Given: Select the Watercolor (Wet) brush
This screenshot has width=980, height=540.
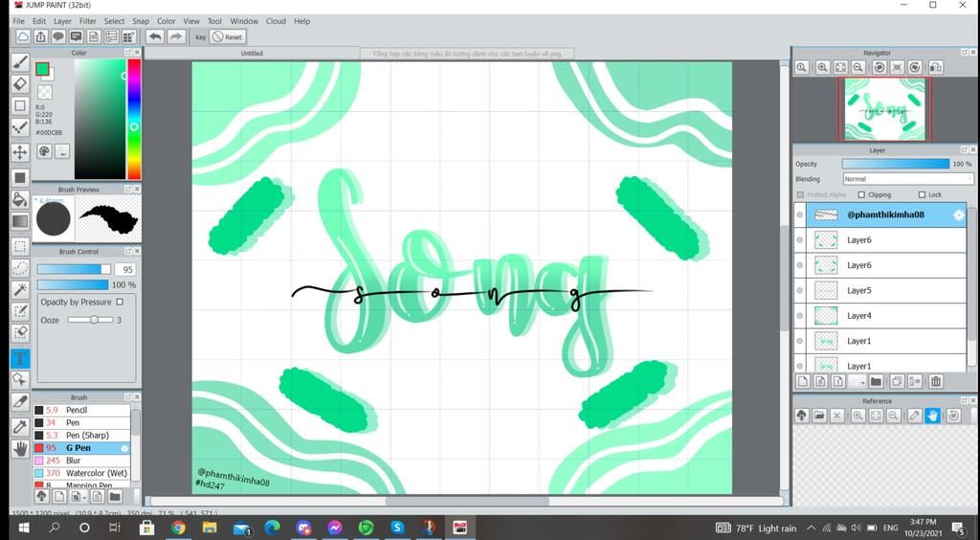Looking at the screenshot, I should pos(82,473).
